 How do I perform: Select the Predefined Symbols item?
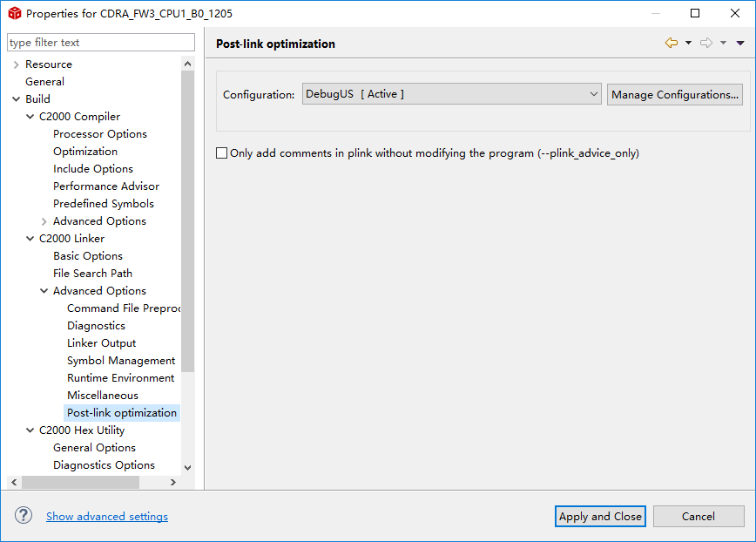tap(103, 204)
